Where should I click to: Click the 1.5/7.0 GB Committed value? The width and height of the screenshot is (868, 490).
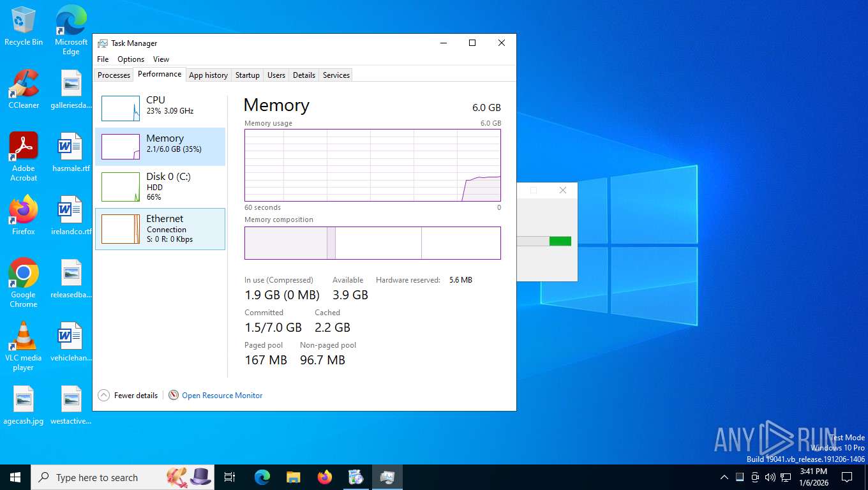tap(273, 327)
